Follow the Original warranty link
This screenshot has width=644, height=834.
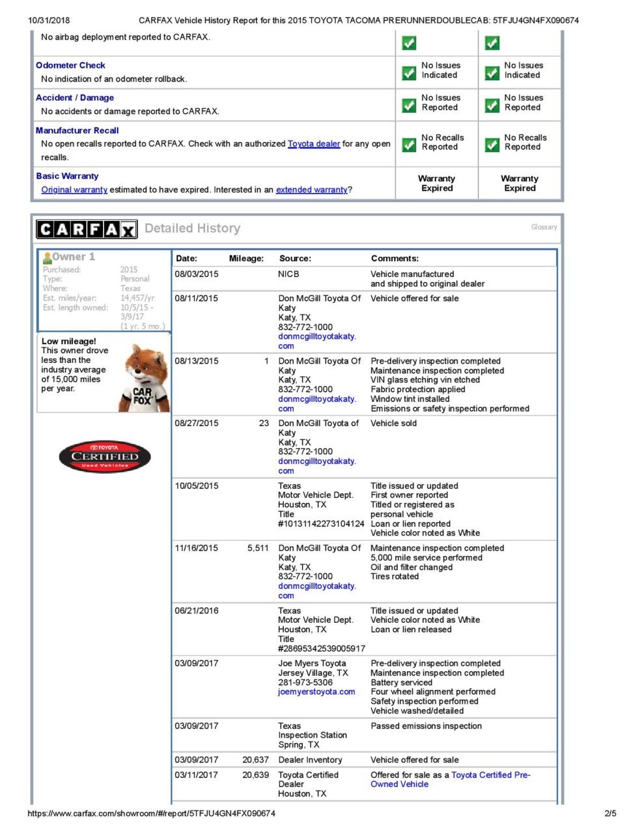[74, 190]
